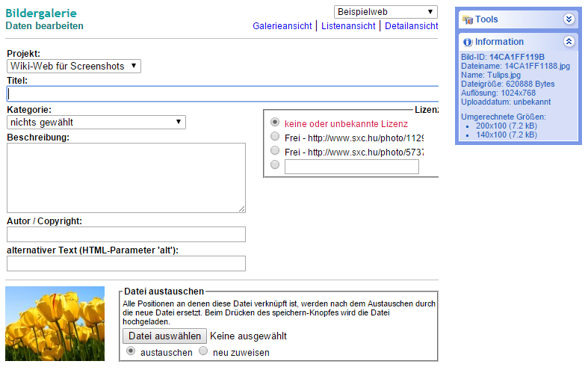Collapse the Information panel chevron

tap(569, 42)
